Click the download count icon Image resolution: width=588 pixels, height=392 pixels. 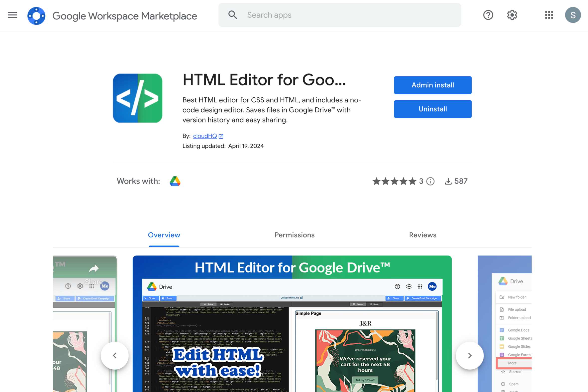448,181
